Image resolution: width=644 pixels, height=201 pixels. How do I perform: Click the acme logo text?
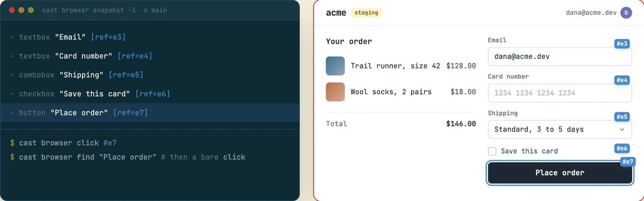tap(336, 13)
